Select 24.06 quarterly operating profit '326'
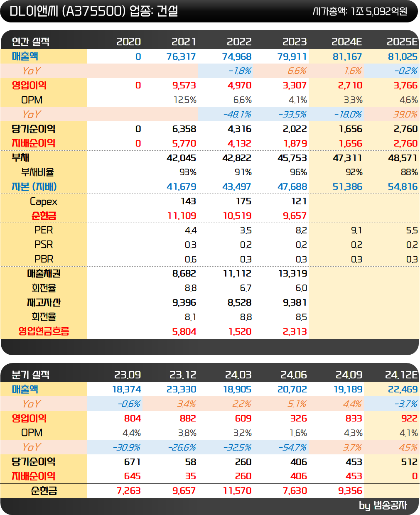The image size is (420, 515). [x=299, y=418]
